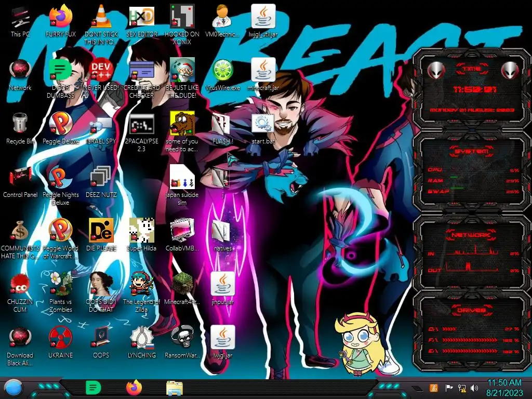The width and height of the screenshot is (532, 399).
Task: Launch Firefox from the taskbar
Action: [x=134, y=388]
